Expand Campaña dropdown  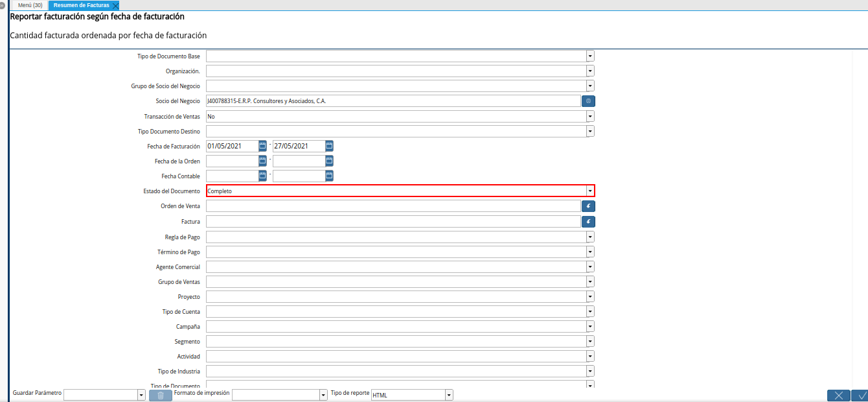[x=590, y=327]
